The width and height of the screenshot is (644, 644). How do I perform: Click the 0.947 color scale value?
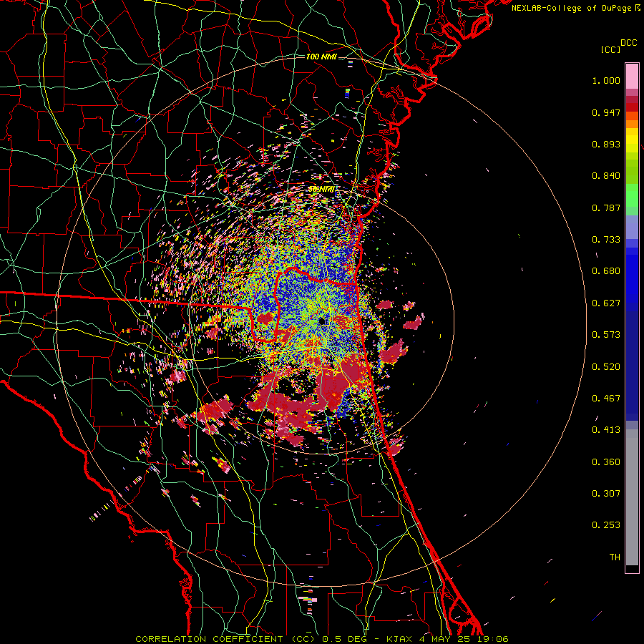606,112
